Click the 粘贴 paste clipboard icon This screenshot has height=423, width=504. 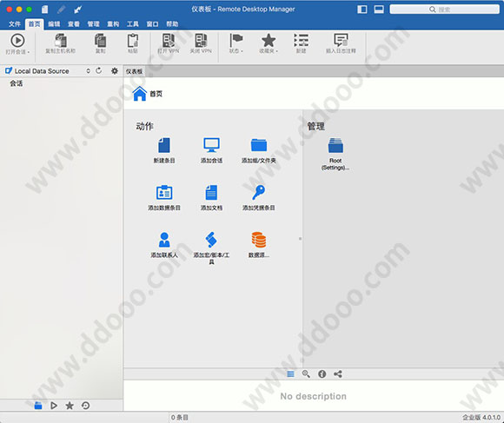(x=133, y=41)
